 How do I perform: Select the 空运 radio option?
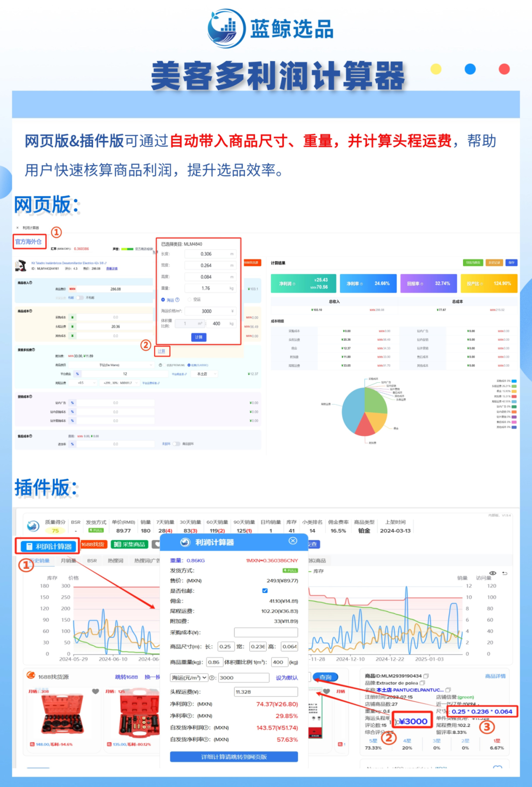[190, 299]
